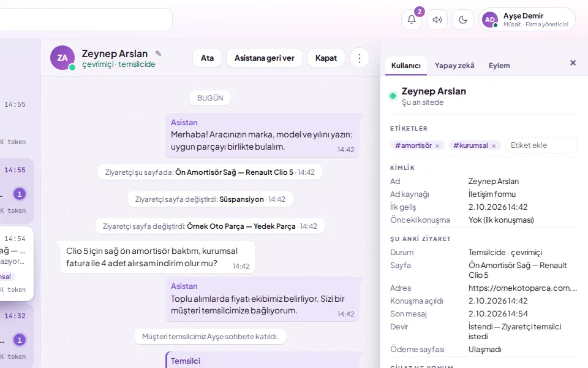Click the Ulaşmadı payment page value
The image size is (588, 368).
pyautogui.click(x=484, y=349)
